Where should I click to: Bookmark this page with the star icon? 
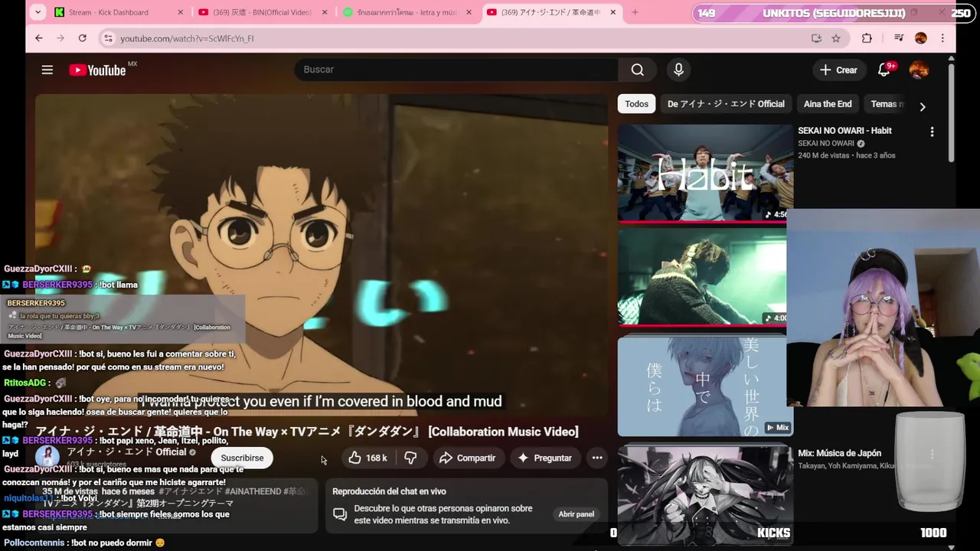click(836, 38)
